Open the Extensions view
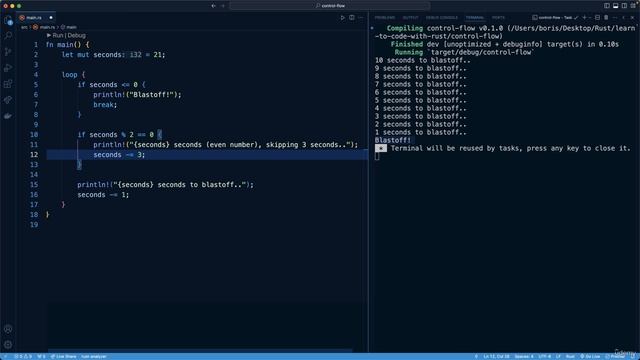This screenshot has height=360, width=640. pos(8,84)
